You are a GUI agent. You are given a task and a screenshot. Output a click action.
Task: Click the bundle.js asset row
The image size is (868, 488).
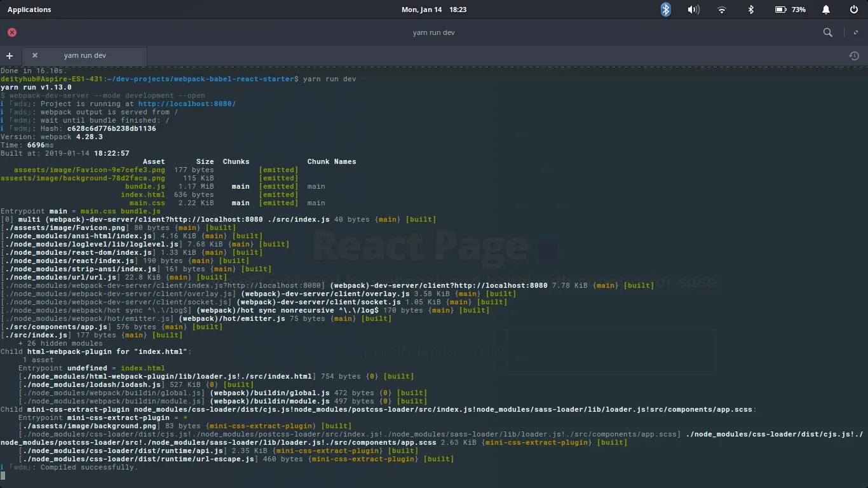coord(225,186)
